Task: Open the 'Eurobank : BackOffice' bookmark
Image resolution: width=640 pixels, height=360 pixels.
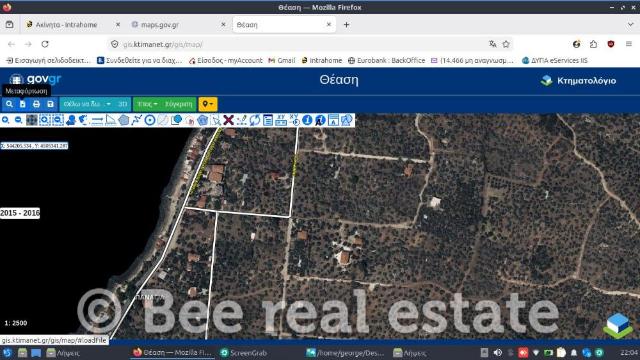Action: 387,60
